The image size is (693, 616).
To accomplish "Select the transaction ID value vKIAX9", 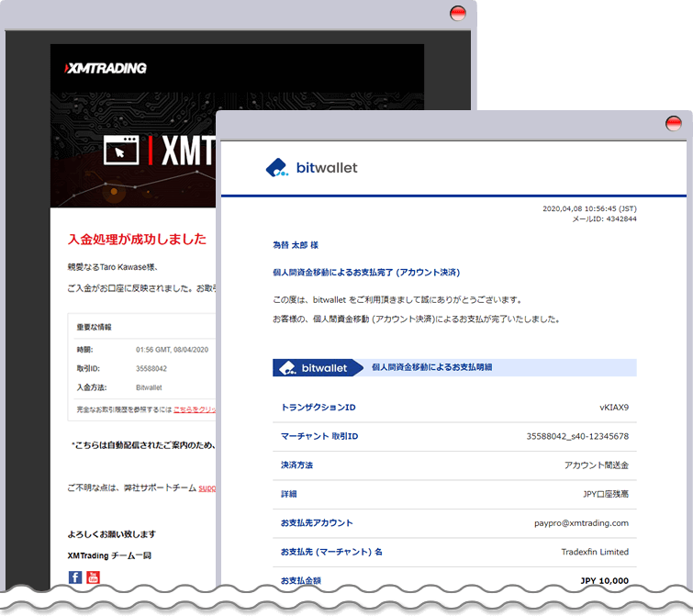I will pos(614,408).
